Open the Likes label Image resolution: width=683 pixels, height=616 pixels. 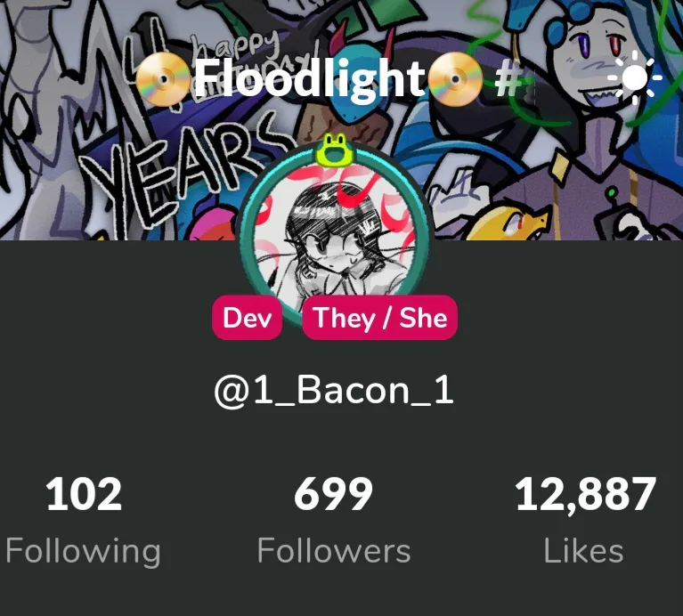(x=583, y=551)
